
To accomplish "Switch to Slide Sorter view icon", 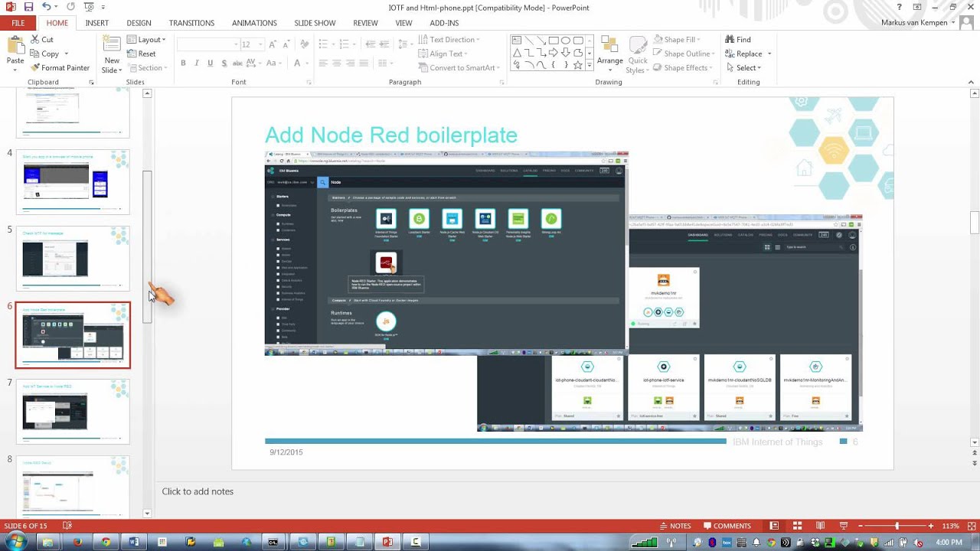I will point(797,526).
